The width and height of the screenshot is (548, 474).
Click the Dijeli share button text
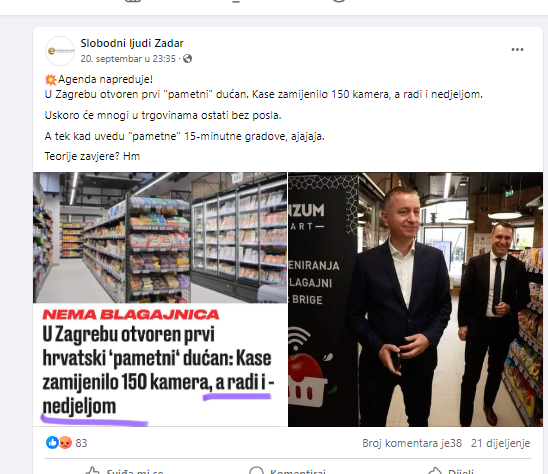point(461,471)
